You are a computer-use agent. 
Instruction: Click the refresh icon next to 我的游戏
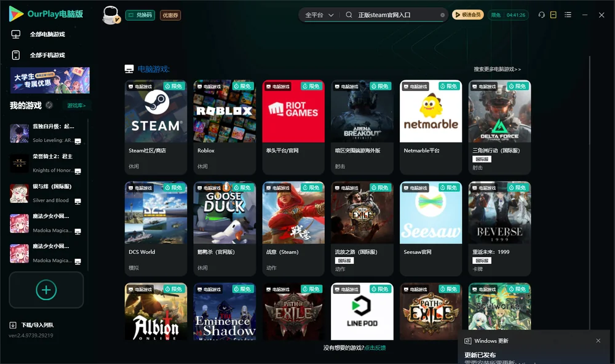click(49, 105)
